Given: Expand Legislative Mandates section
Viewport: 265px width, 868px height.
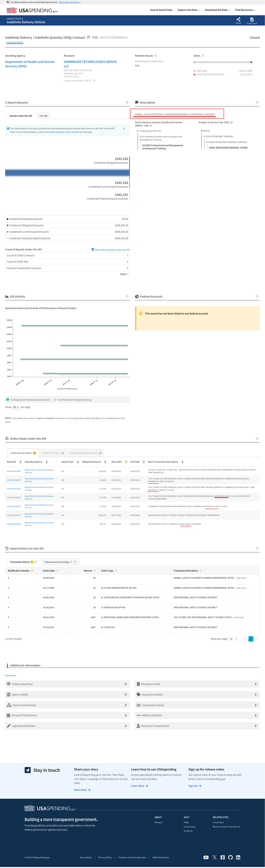Looking at the screenshot, I should pos(67,726).
